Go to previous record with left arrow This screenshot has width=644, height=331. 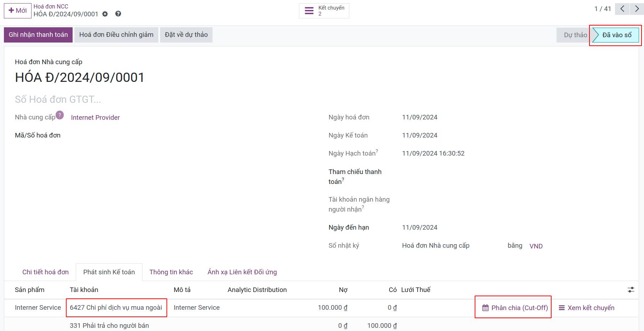click(622, 9)
